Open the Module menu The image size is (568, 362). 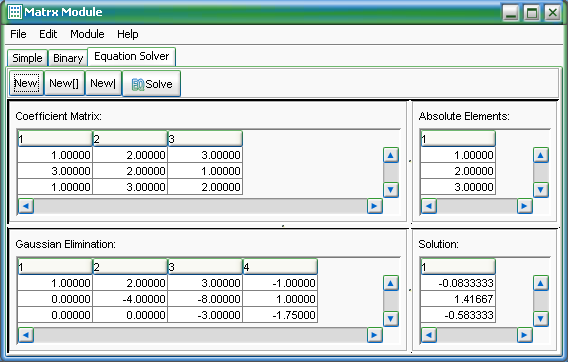coord(87,34)
